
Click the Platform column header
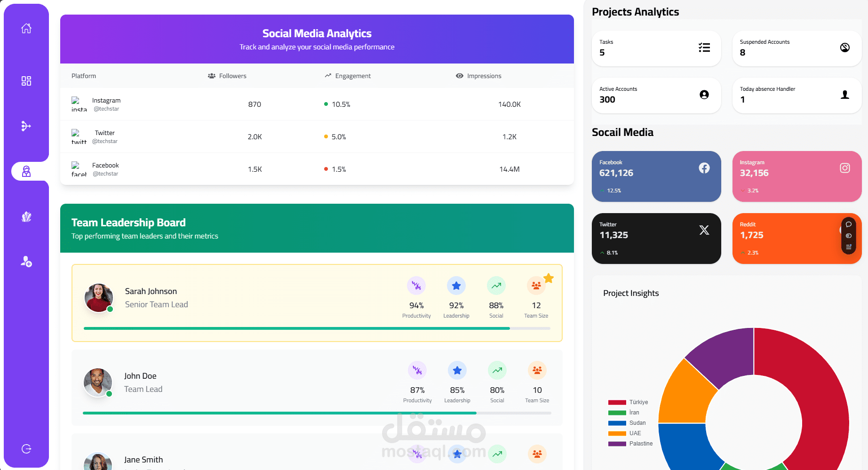click(x=84, y=76)
